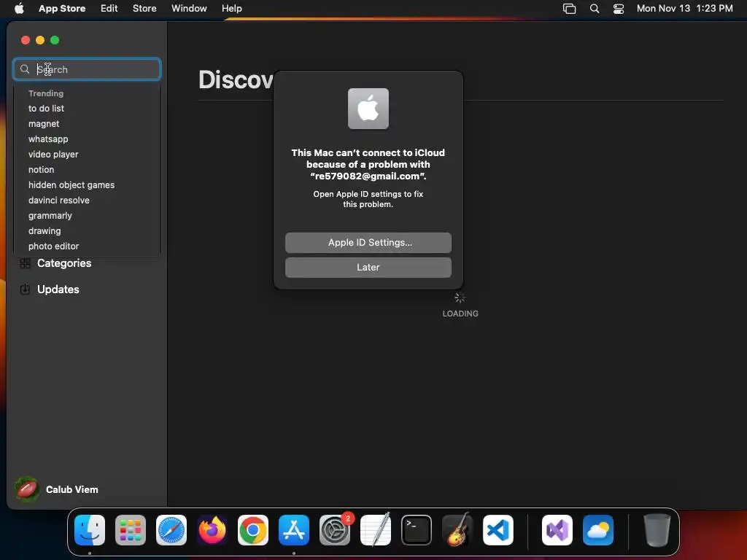This screenshot has height=560, width=747.
Task: Open Launchpad in the Dock
Action: click(131, 530)
